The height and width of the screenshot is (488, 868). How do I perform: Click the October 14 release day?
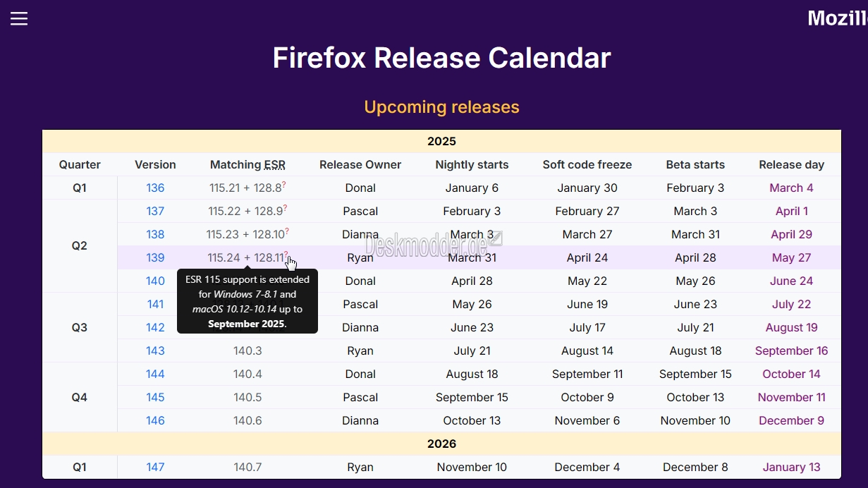791,374
